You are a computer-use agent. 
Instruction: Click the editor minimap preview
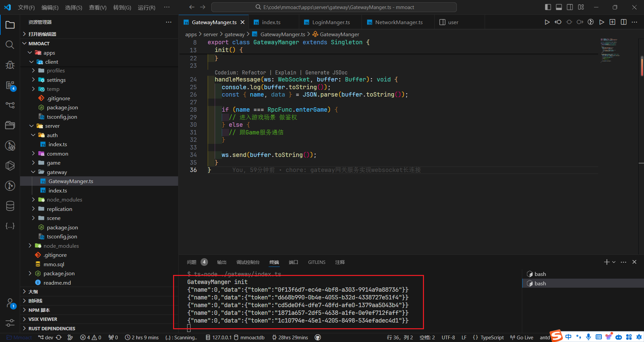[x=610, y=50]
